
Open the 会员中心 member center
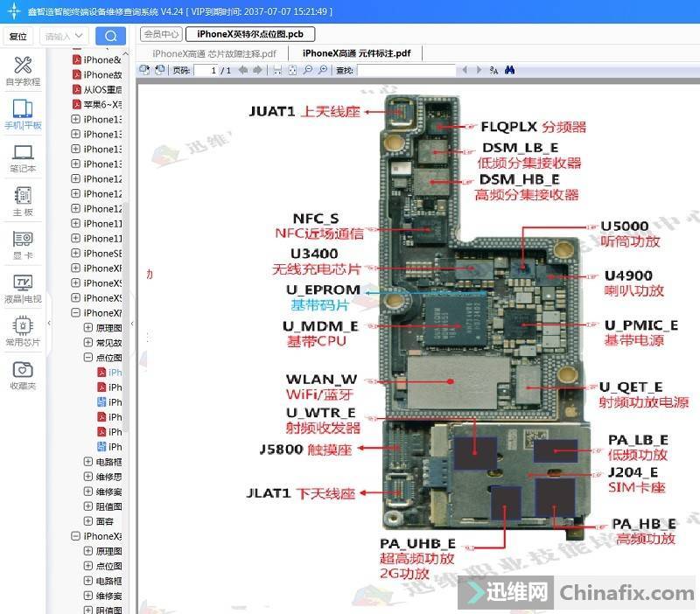click(161, 34)
